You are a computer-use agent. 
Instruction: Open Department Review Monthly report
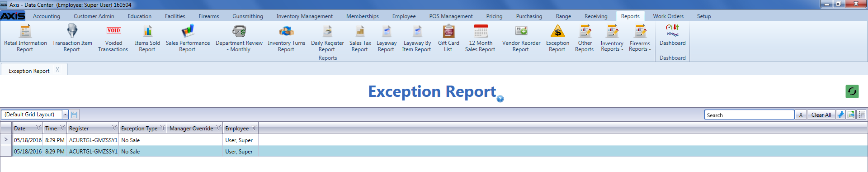point(239,38)
